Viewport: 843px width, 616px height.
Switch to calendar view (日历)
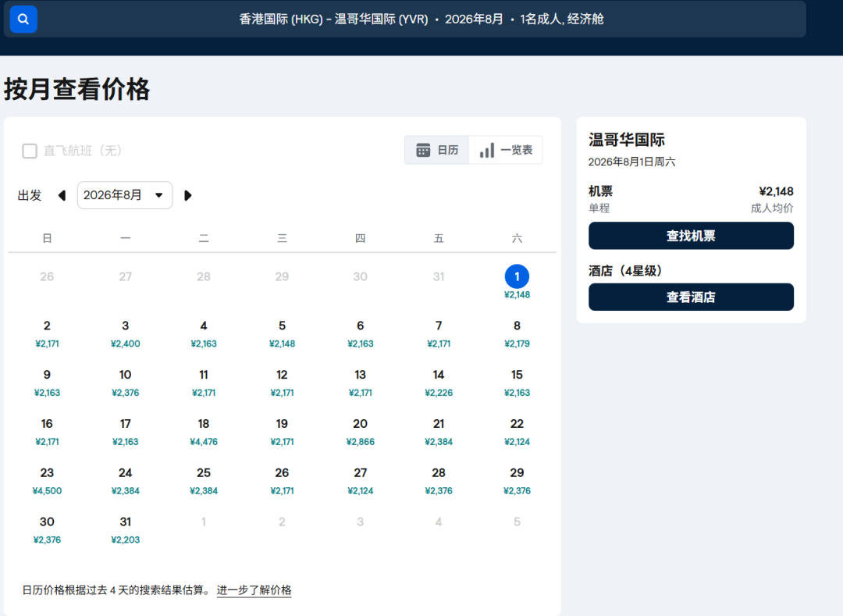coord(437,150)
